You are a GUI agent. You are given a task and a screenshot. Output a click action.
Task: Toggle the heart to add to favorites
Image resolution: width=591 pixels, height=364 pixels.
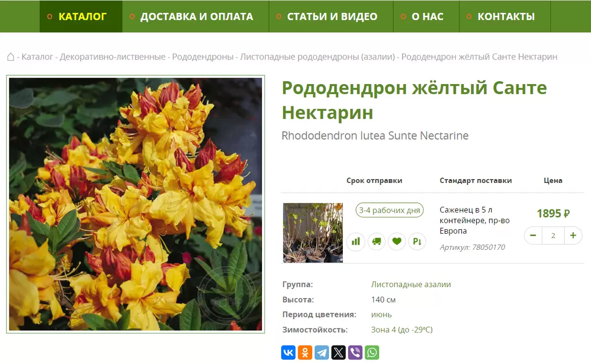pyautogui.click(x=396, y=242)
